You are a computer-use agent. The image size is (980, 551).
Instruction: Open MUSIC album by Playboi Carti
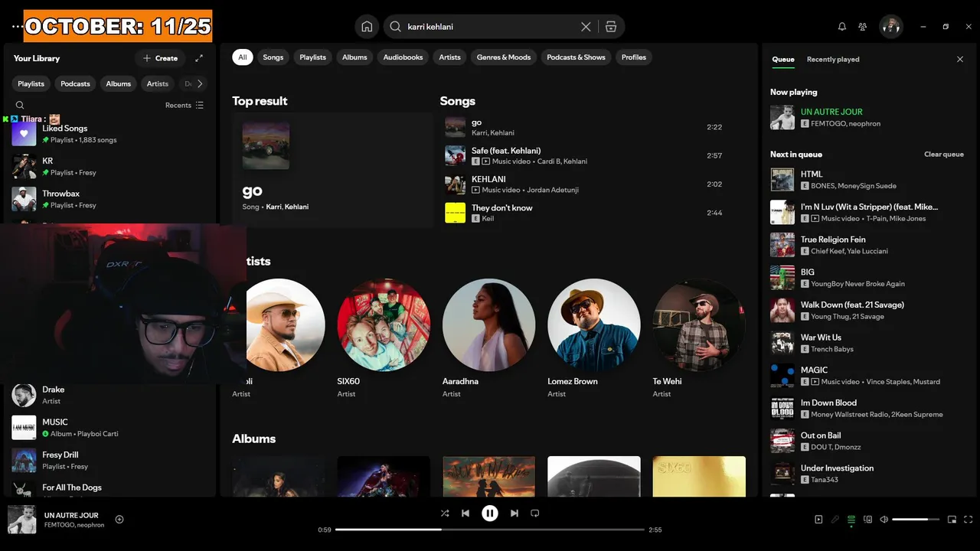pos(109,428)
